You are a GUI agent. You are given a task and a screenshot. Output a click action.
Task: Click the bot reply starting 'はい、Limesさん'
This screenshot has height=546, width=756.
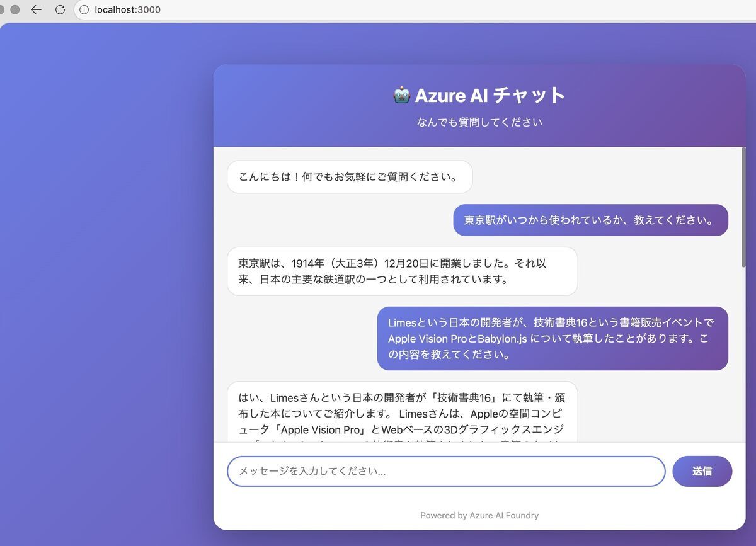tap(402, 412)
